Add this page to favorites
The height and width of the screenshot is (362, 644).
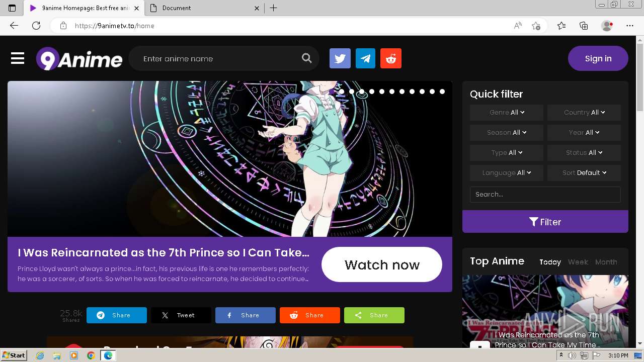(536, 26)
